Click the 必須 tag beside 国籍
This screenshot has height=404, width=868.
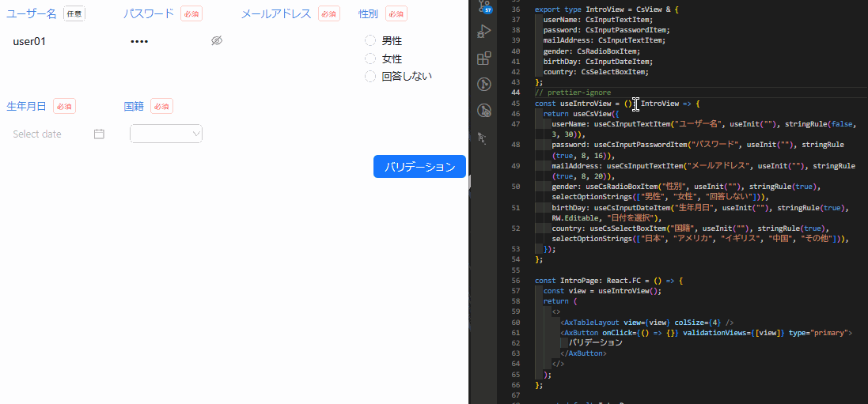coord(161,106)
